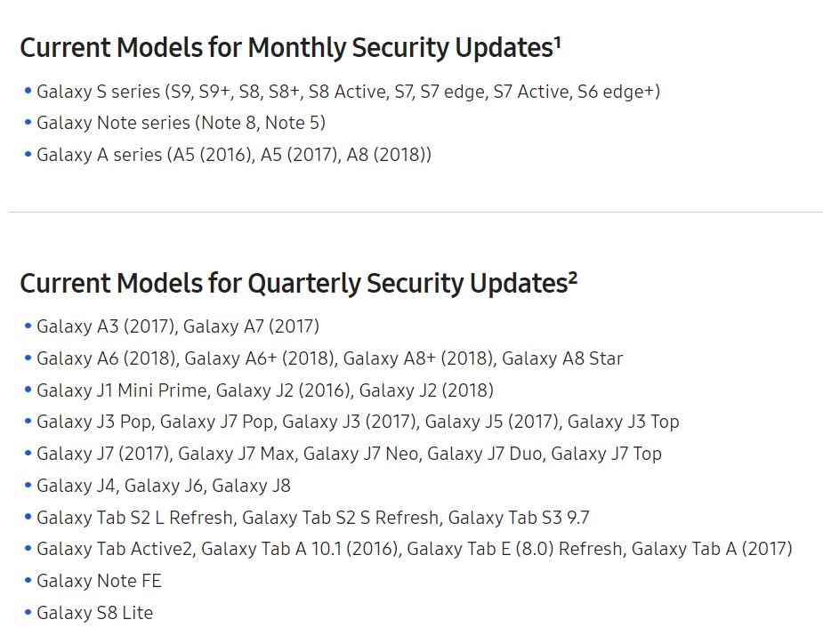Image resolution: width=823 pixels, height=644 pixels.
Task: Click the Monthly Security Updates heading
Action: pyautogui.click(x=290, y=48)
